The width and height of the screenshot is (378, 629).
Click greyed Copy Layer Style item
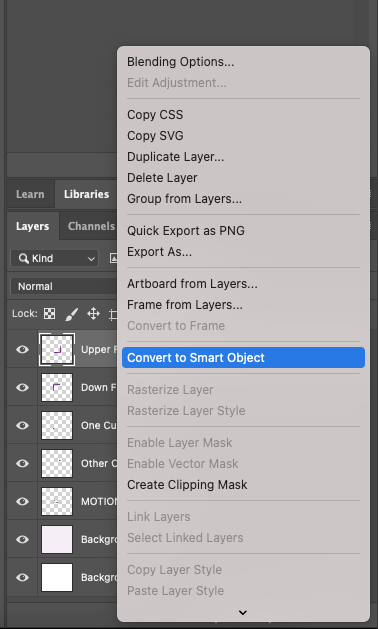175,570
